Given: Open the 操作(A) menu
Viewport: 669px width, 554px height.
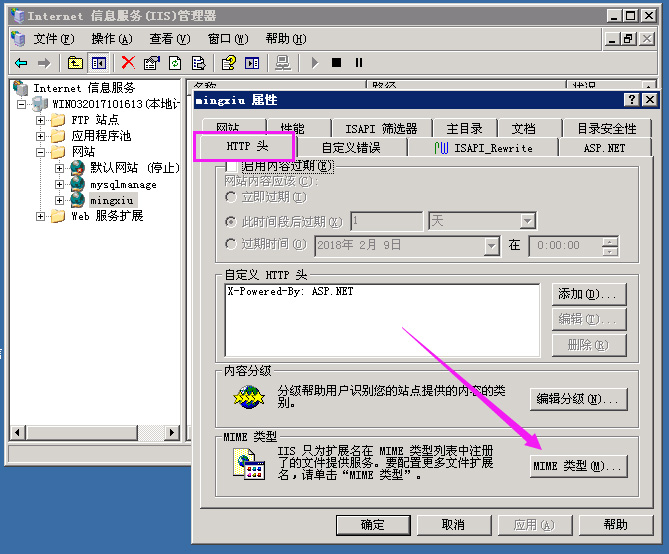Looking at the screenshot, I should point(112,39).
